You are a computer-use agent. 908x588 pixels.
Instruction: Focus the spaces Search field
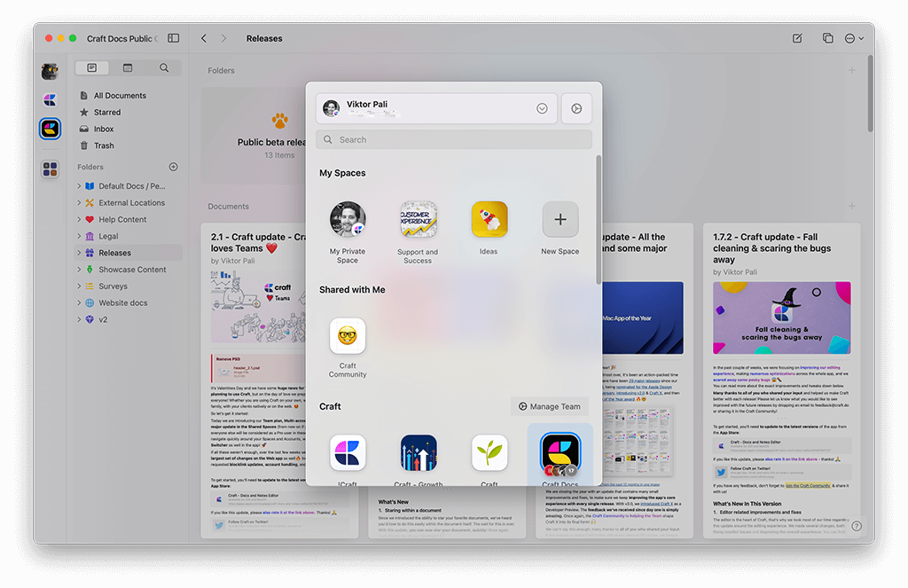[454, 139]
